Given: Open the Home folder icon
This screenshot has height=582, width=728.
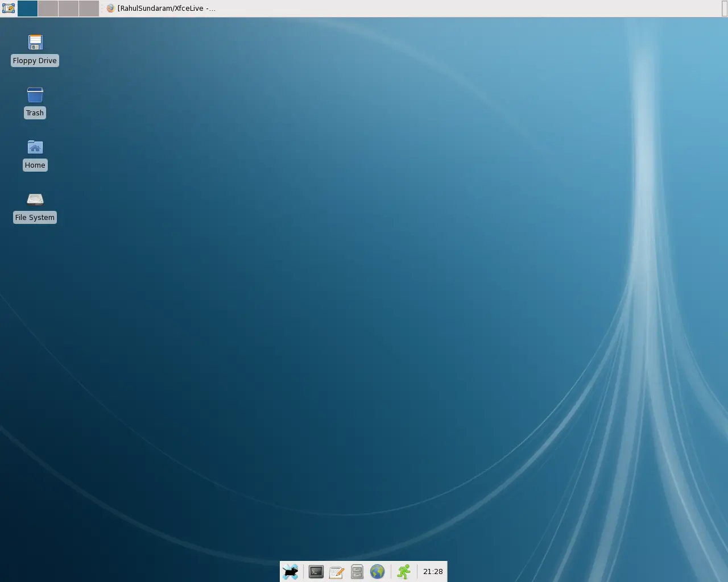Looking at the screenshot, I should tap(35, 147).
